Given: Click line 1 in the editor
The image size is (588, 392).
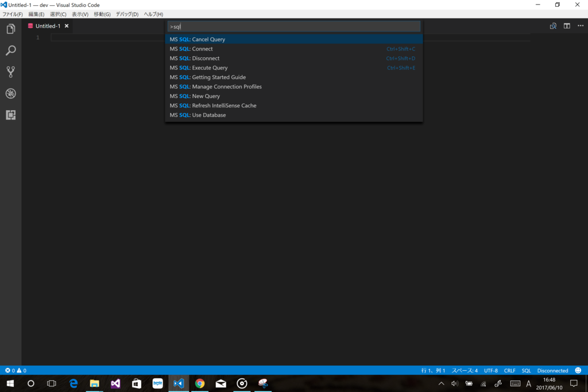Looking at the screenshot, I should [290, 37].
